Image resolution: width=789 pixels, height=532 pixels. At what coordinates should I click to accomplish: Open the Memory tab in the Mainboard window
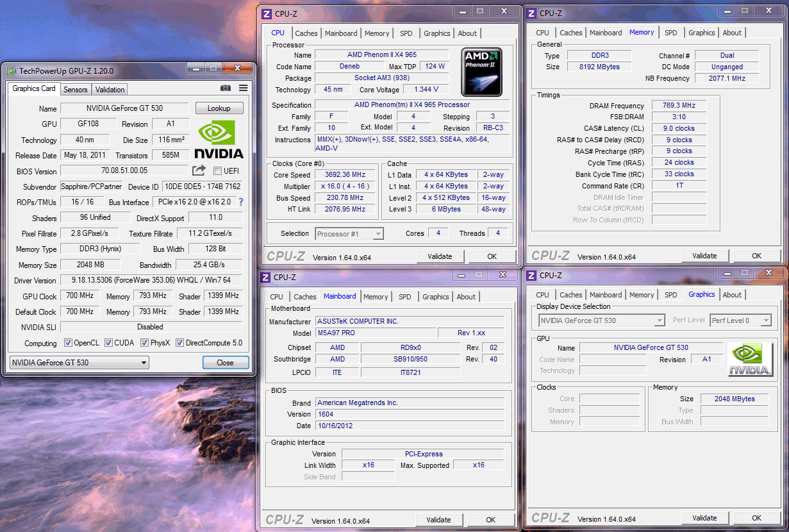[376, 297]
